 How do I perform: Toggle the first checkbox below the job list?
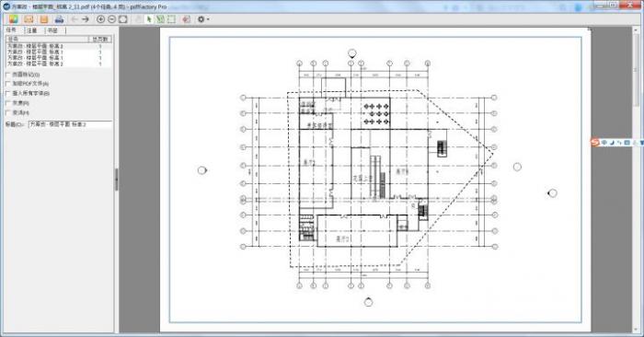click(x=7, y=75)
